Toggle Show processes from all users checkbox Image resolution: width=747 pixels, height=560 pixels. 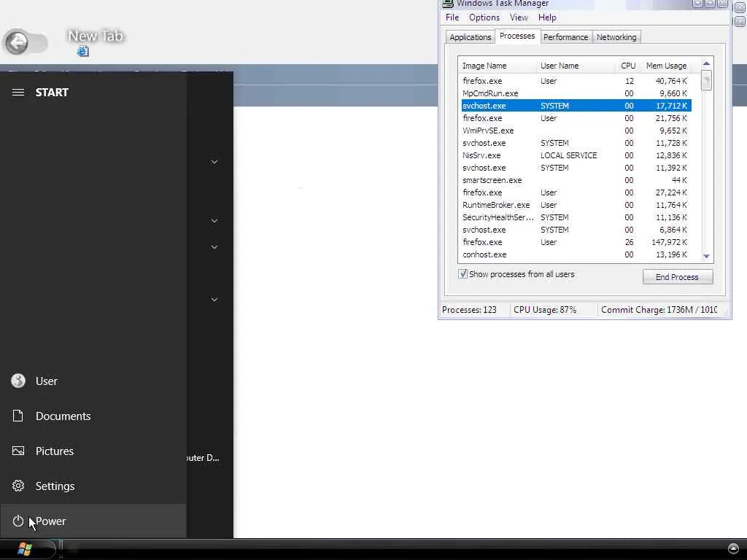pyautogui.click(x=462, y=274)
